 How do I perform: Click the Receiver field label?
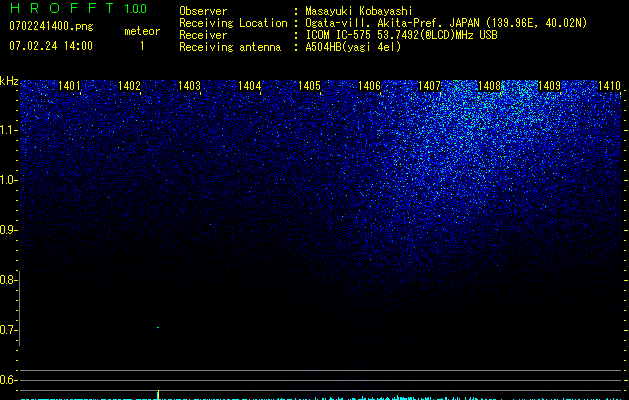(x=203, y=35)
